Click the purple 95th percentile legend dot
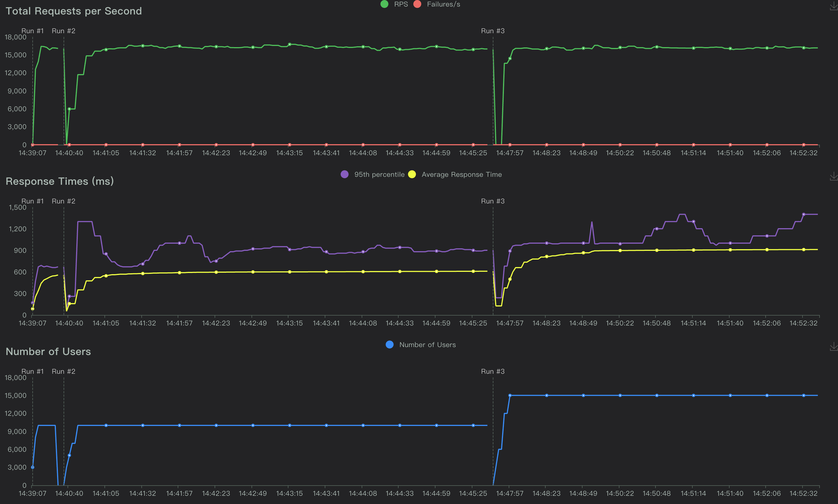Image resolution: width=838 pixels, height=504 pixels. [344, 175]
